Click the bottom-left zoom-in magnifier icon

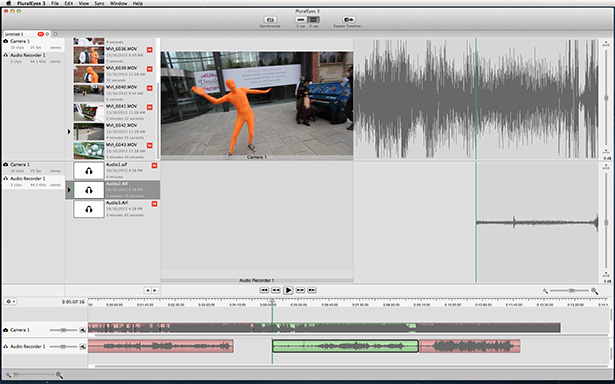[x=59, y=375]
